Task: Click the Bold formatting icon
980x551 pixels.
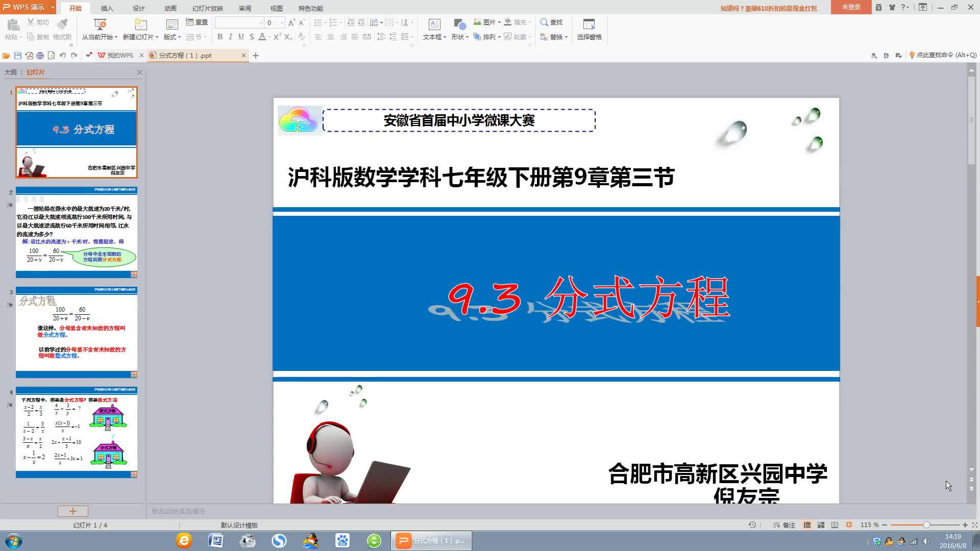Action: tap(220, 37)
